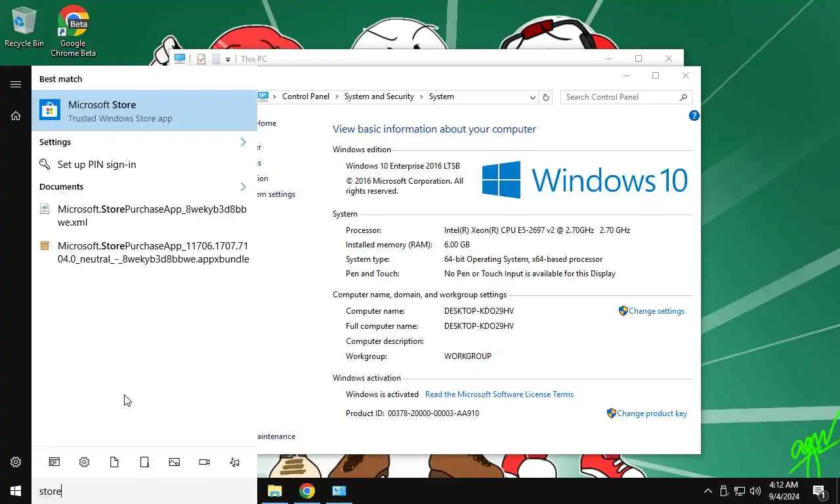This screenshot has width=840, height=504.
Task: Read the Microsoft Software License Terms
Action: pos(499,394)
